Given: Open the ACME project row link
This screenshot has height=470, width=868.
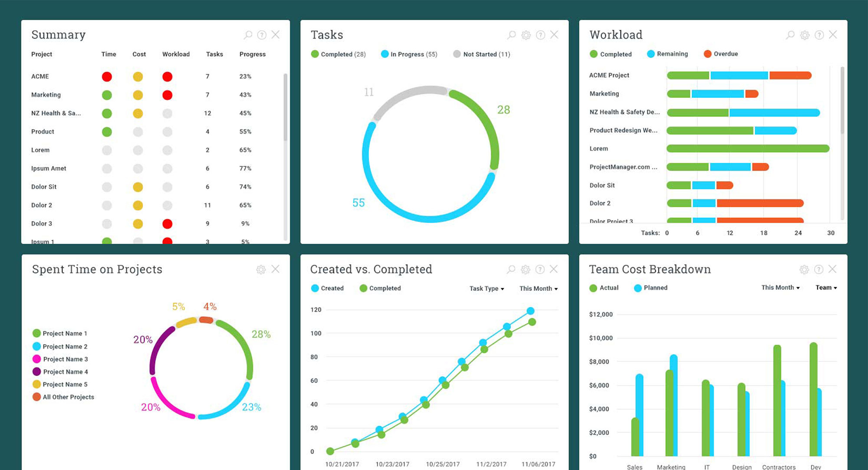Looking at the screenshot, I should [x=40, y=76].
